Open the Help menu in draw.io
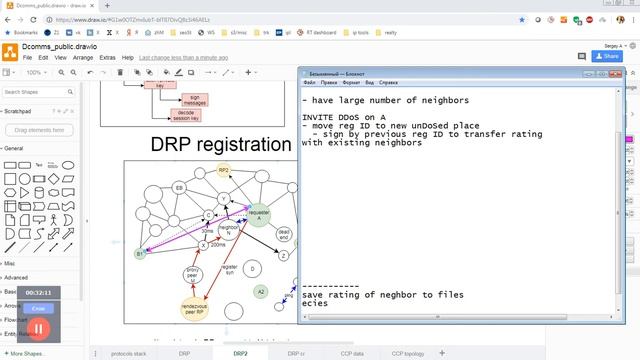 point(128,58)
